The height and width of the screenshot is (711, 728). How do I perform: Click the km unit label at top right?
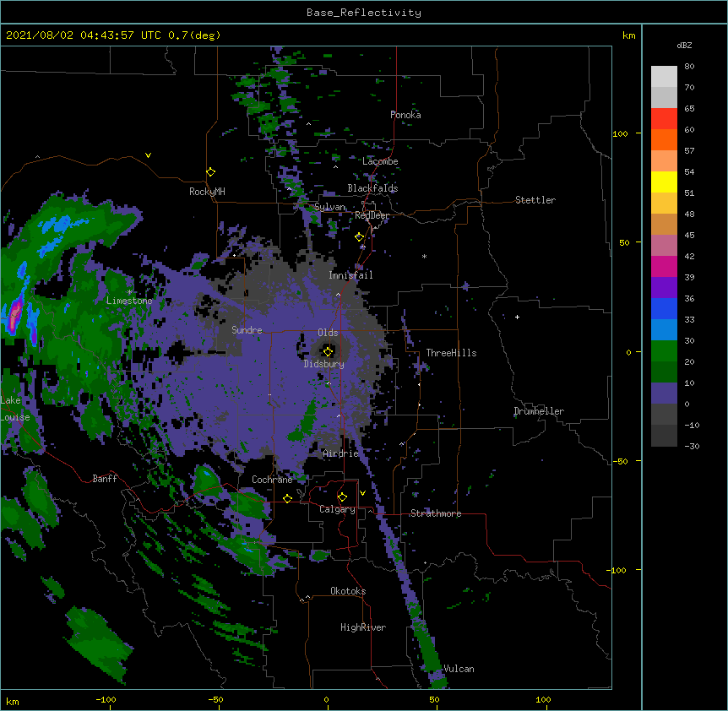628,35
